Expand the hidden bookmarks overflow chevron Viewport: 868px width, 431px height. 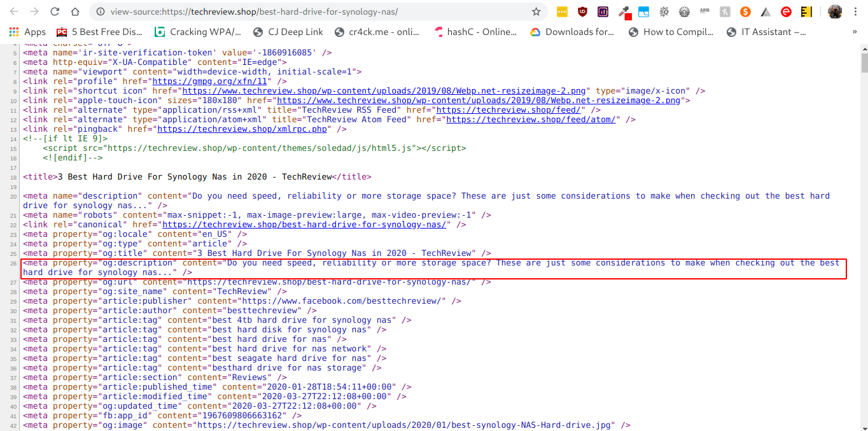[854, 32]
